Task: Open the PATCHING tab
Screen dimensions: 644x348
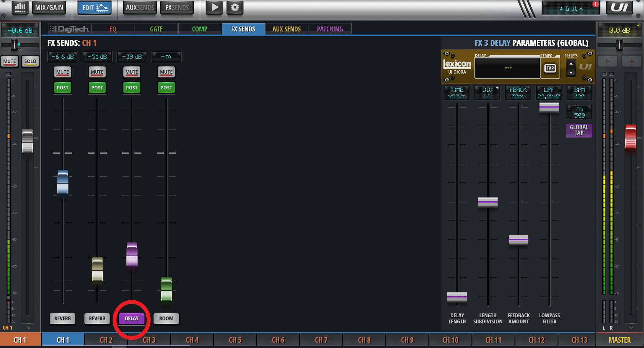Action: point(330,29)
